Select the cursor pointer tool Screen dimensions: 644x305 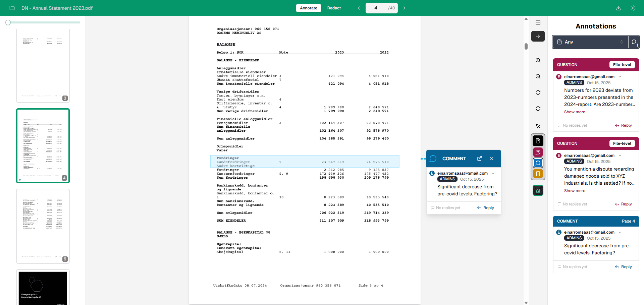pos(538,126)
